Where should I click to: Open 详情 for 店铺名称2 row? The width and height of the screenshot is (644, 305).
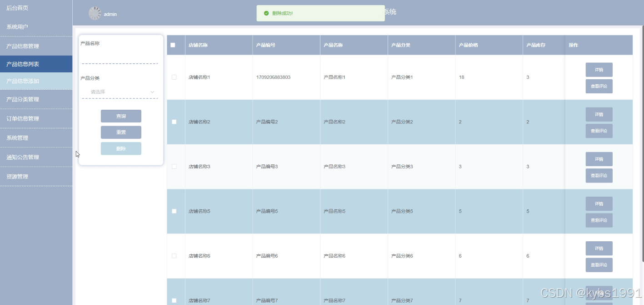[x=599, y=114]
